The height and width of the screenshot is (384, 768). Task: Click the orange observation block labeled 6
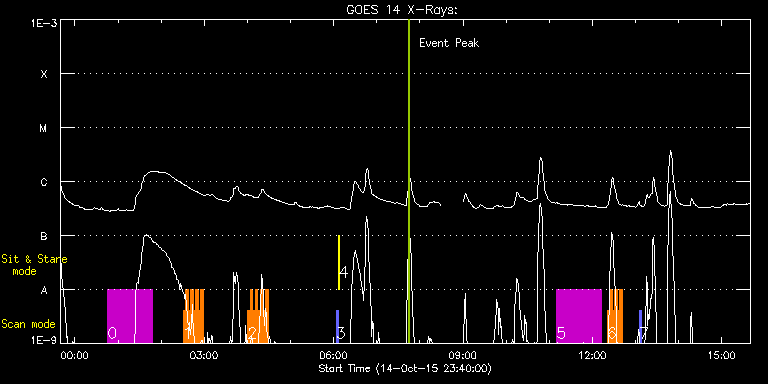point(615,316)
